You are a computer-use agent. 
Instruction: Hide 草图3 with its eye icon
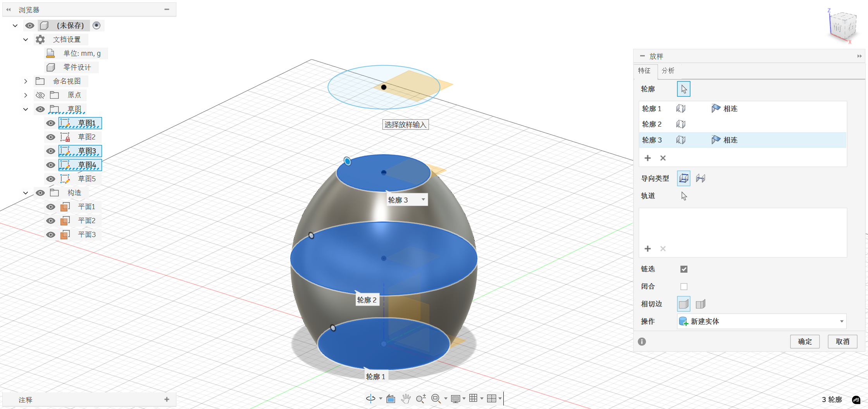(x=50, y=151)
